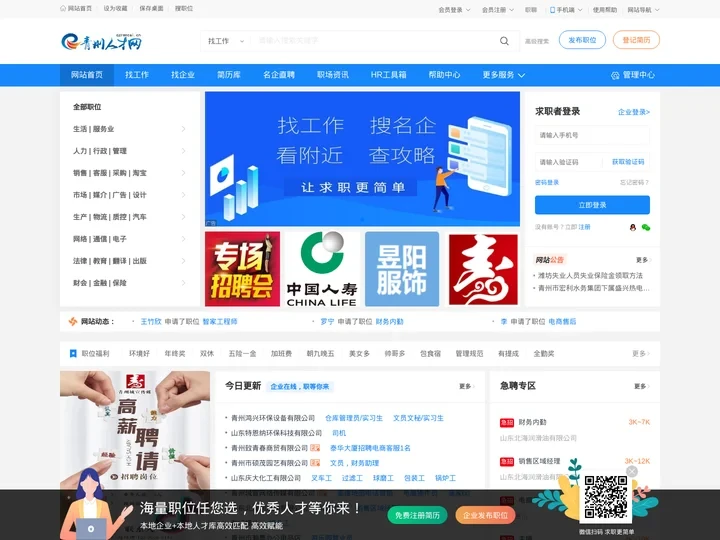Open the 专场招聘会 thumbnail

(x=242, y=269)
